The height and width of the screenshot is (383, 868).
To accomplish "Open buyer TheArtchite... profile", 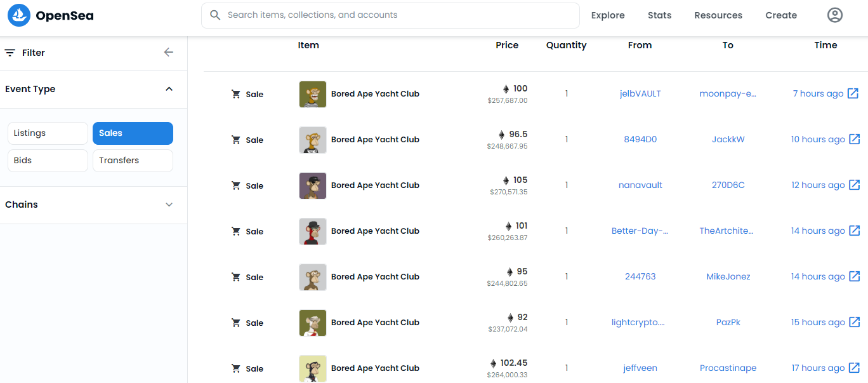I will point(727,231).
